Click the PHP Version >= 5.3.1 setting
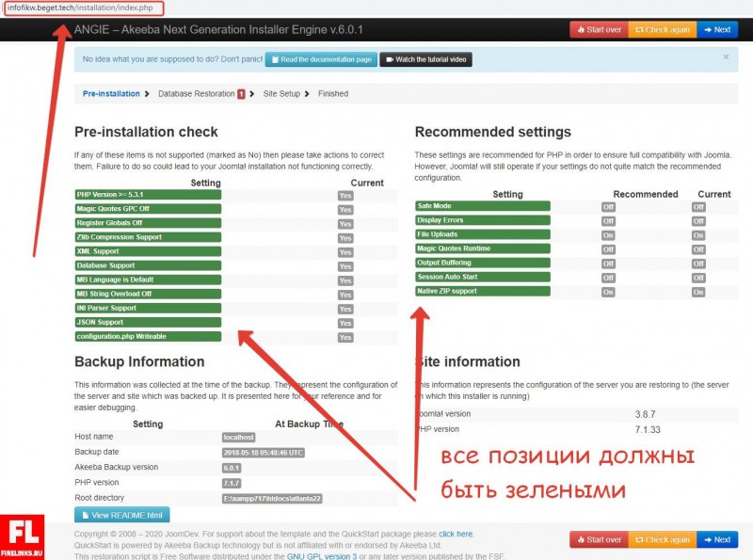This screenshot has width=753, height=560. [148, 195]
